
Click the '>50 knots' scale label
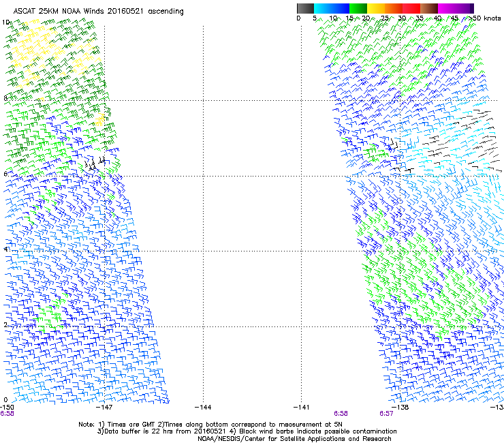point(484,18)
